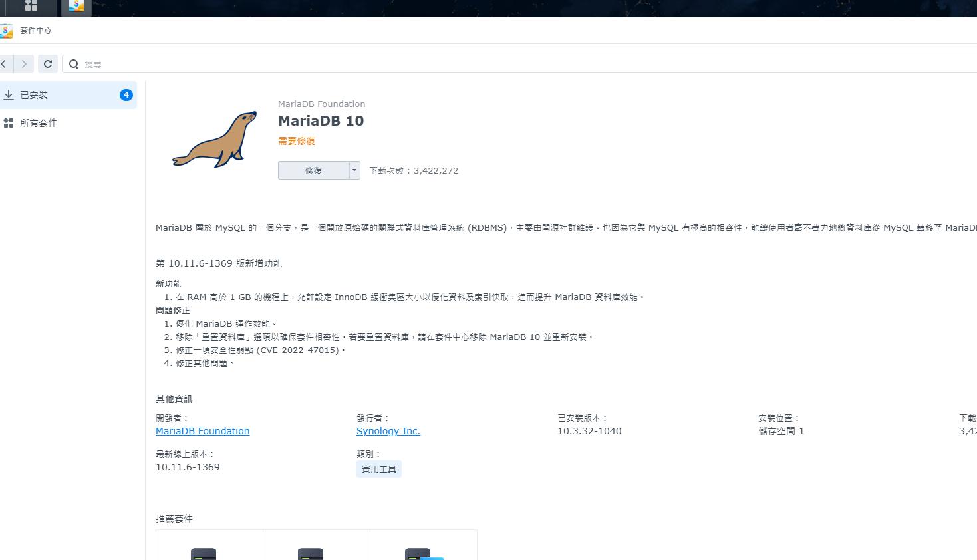Open the third recommended package card
This screenshot has height=560, width=977.
[x=424, y=545]
